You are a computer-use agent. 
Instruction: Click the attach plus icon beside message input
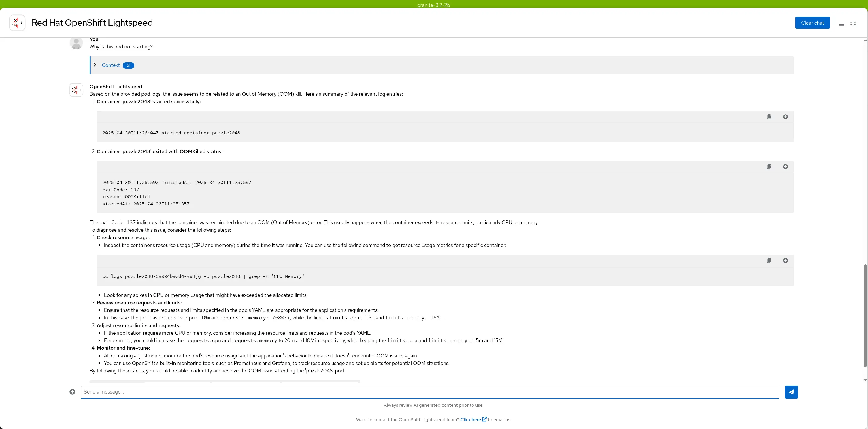point(72,391)
